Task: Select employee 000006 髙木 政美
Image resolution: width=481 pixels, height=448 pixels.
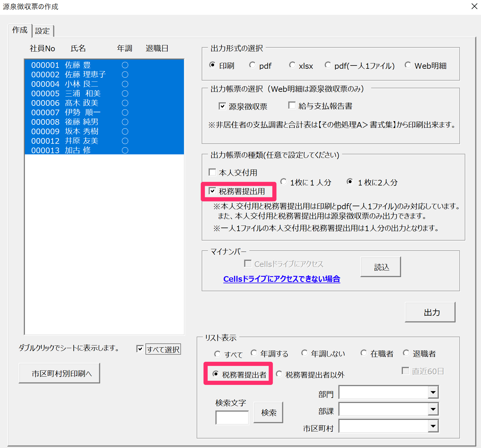Action: pos(104,103)
